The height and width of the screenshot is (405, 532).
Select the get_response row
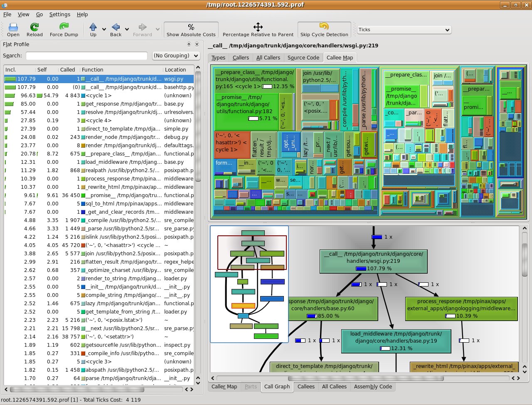click(x=99, y=104)
